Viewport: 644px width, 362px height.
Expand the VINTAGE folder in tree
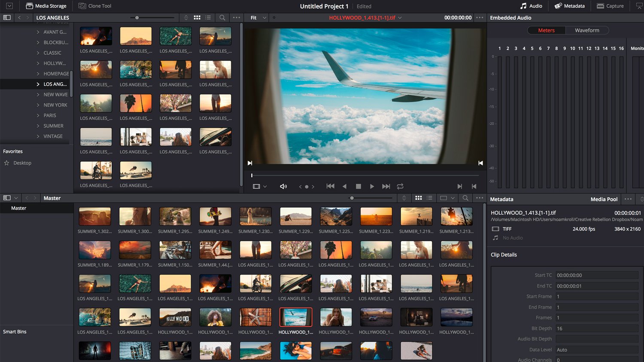(38, 136)
